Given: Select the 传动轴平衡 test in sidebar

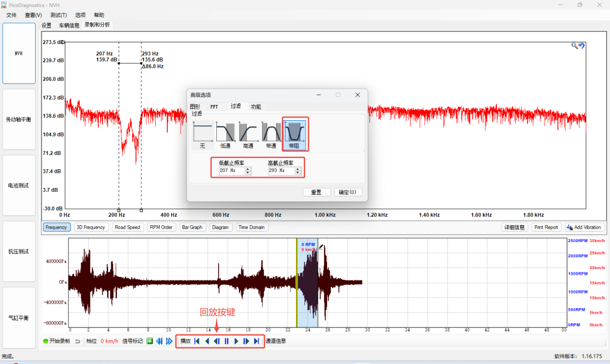Looking at the screenshot, I should coord(19,120).
